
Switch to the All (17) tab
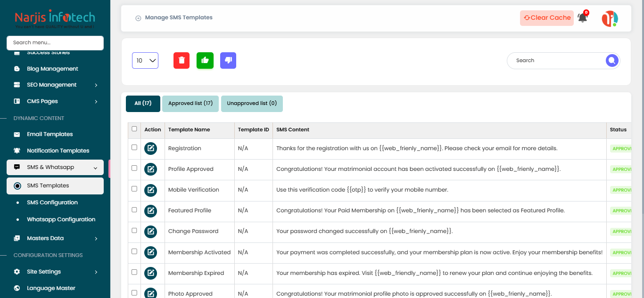tap(143, 104)
